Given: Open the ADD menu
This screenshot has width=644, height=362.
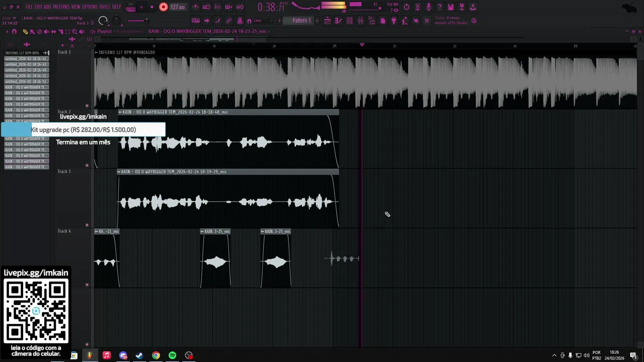Looking at the screenshot, I should 47,7.
